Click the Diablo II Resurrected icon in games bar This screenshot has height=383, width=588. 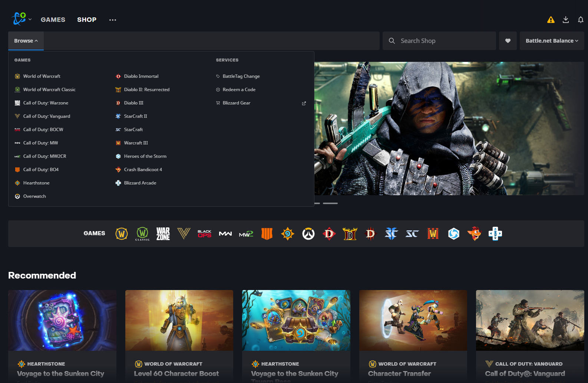[x=350, y=234]
